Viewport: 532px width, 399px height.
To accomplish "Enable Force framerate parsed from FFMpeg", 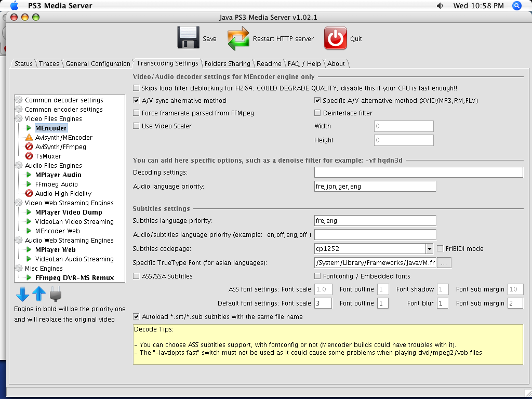I will click(x=136, y=113).
